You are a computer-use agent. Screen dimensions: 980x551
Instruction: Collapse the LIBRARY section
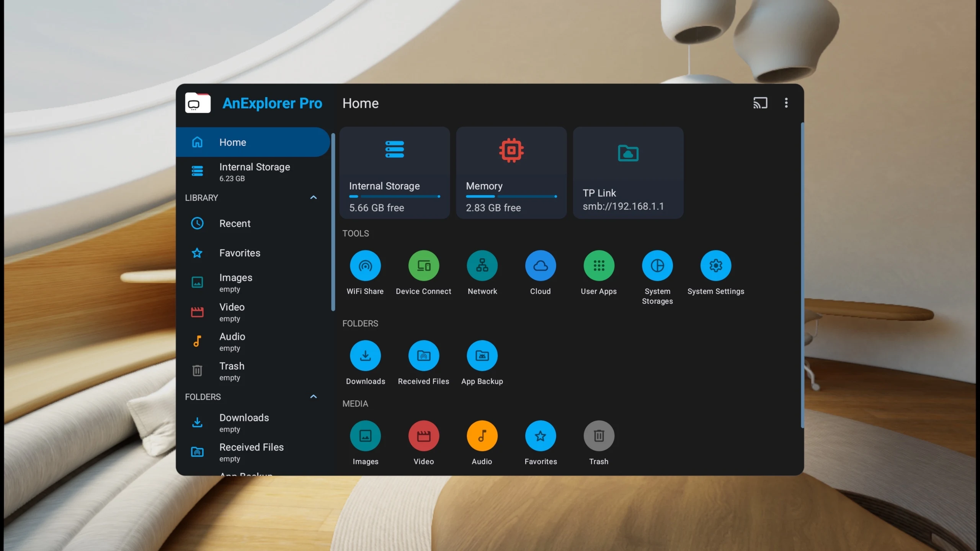tap(313, 197)
